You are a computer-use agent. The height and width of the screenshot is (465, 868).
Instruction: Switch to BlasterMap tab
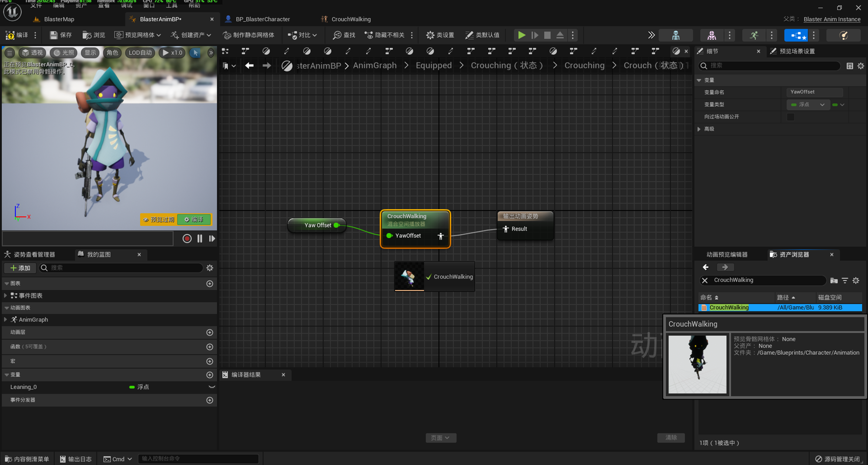(59, 19)
